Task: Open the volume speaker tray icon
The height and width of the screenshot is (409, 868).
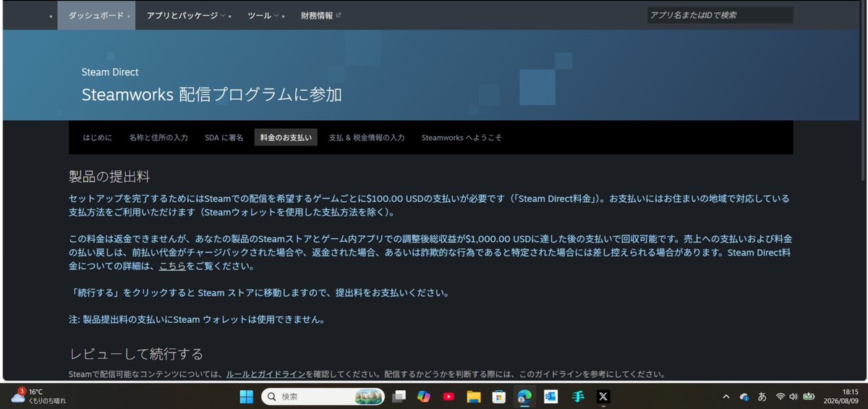Action: [x=793, y=397]
